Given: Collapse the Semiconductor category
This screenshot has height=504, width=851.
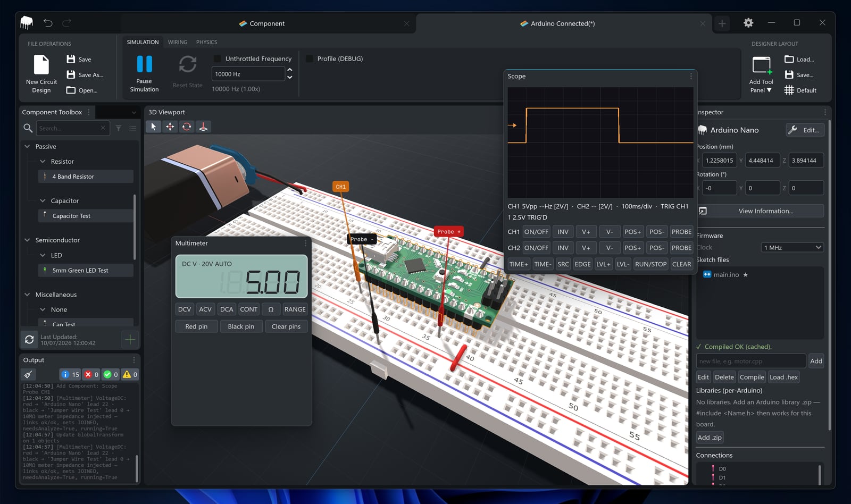Looking at the screenshot, I should (x=27, y=240).
